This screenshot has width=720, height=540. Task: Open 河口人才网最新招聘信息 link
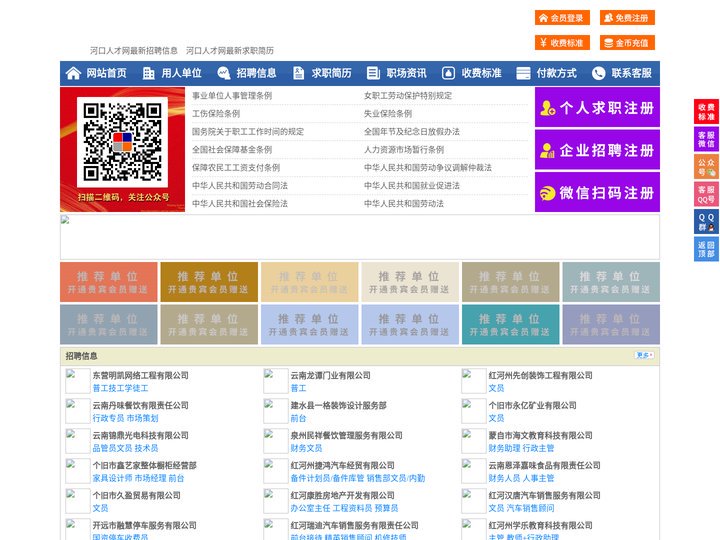click(134, 51)
